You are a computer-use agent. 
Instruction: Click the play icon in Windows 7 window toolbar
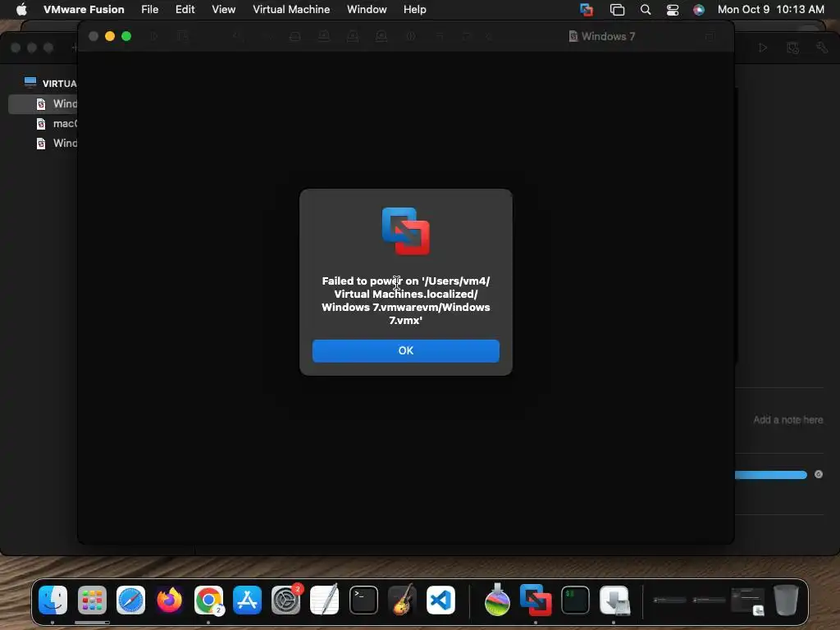pos(153,36)
